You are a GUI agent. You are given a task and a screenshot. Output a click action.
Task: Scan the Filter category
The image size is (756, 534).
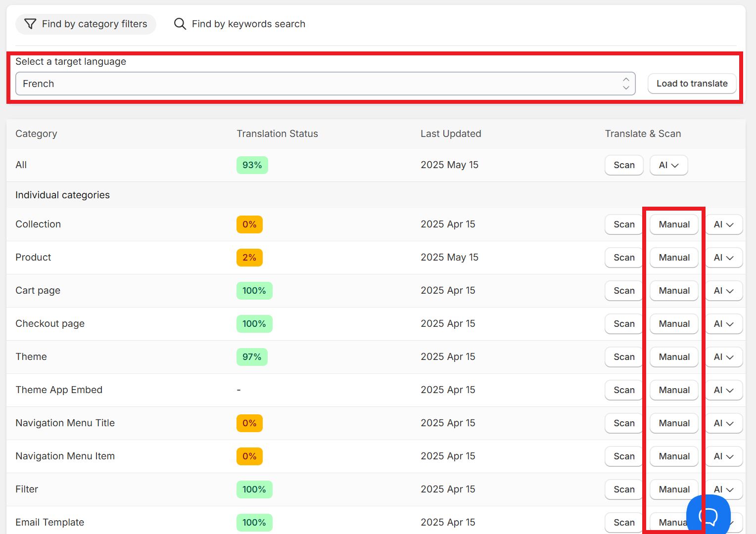(624, 489)
